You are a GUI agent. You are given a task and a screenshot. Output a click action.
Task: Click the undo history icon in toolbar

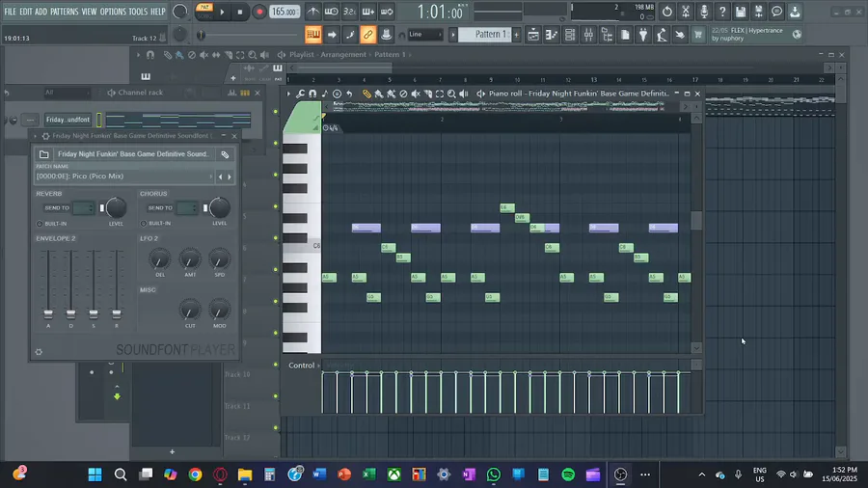[x=667, y=12]
